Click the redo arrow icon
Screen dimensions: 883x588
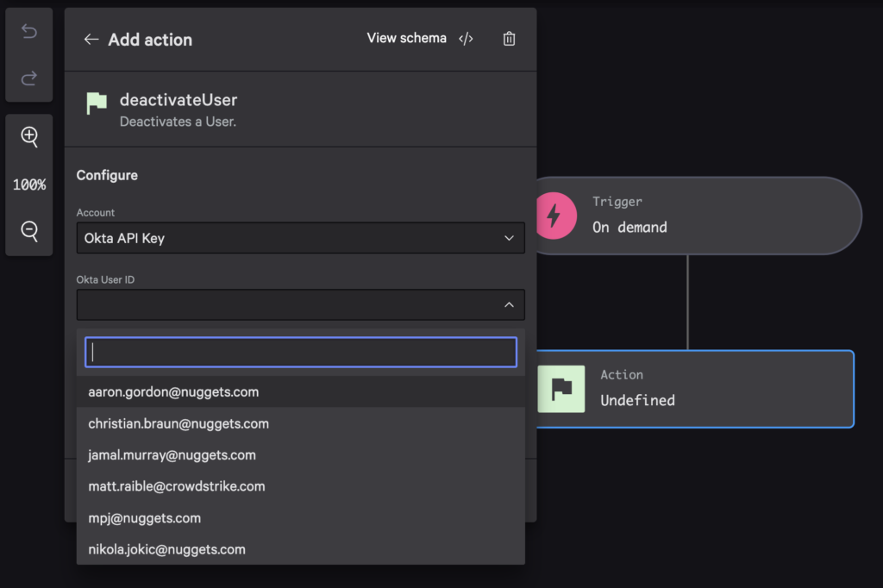pos(29,78)
